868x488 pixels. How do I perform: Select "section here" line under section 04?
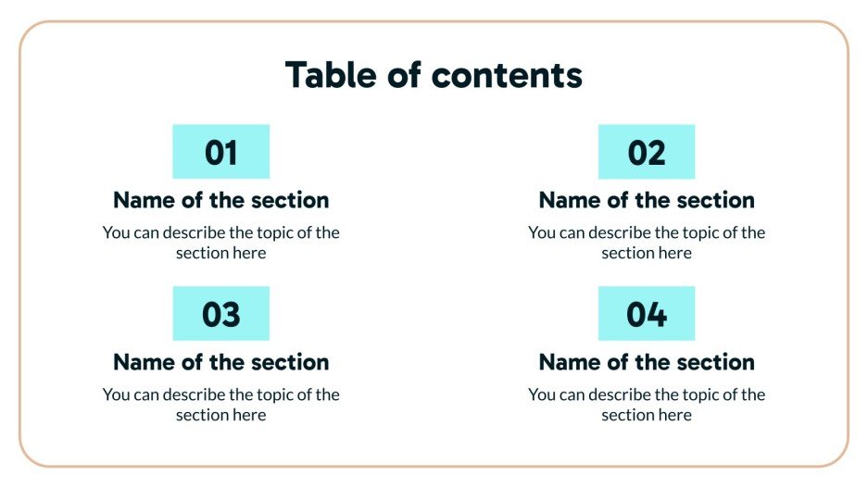coord(647,415)
